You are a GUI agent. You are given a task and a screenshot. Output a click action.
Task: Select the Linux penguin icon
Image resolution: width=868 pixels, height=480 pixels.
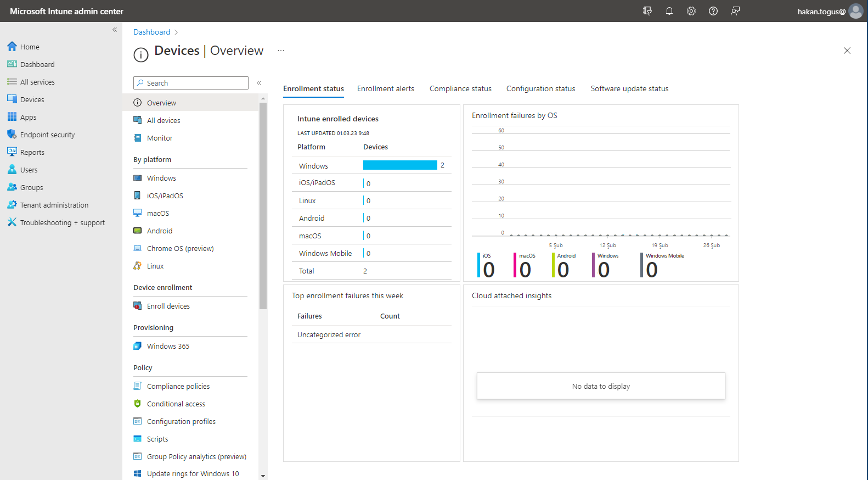coord(138,266)
